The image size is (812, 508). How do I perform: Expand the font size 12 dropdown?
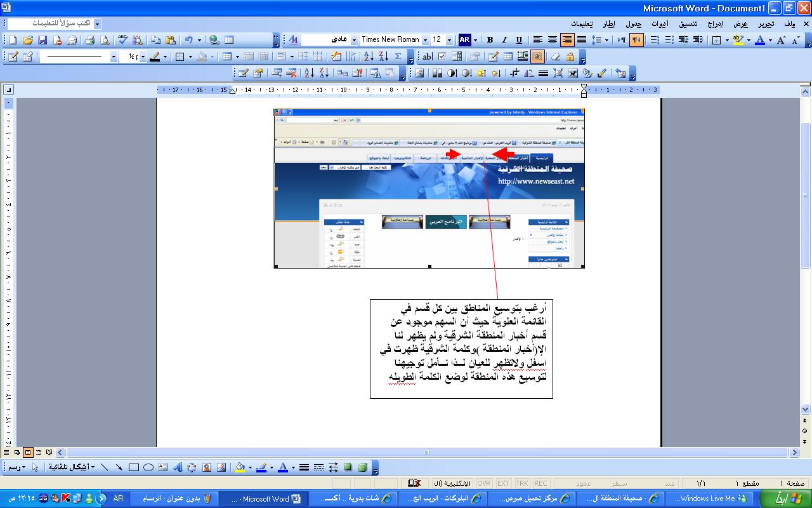pos(449,40)
